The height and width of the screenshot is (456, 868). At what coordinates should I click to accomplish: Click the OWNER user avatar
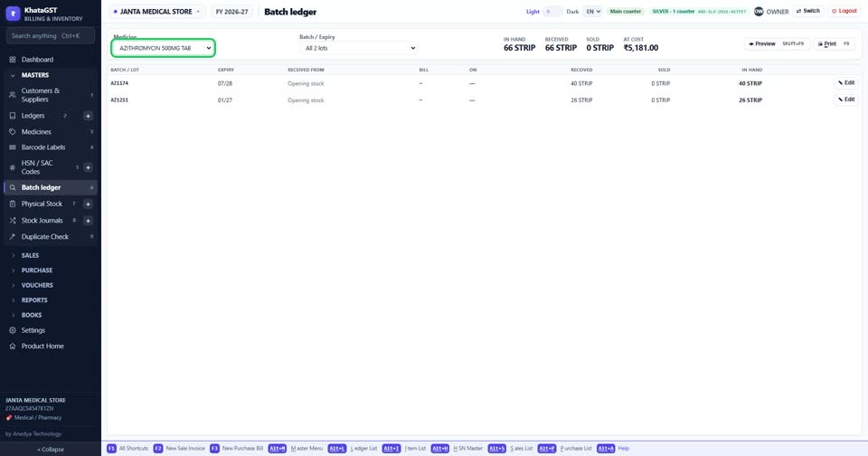pos(759,12)
